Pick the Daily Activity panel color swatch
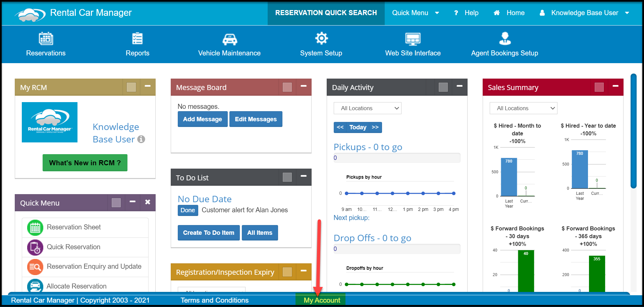The height and width of the screenshot is (307, 644). tap(443, 87)
